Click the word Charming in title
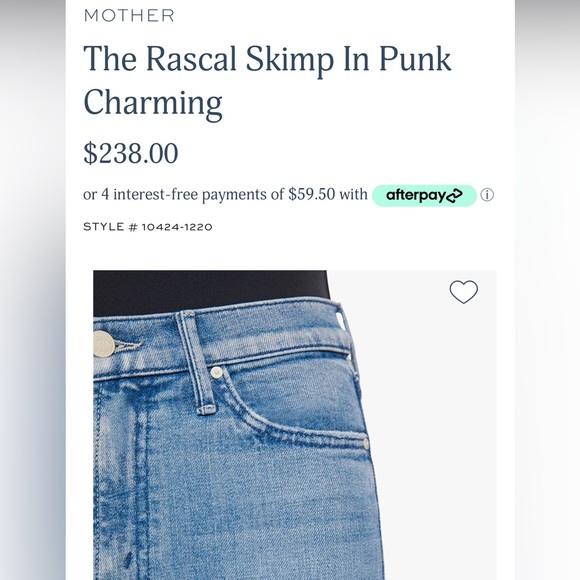The height and width of the screenshot is (580, 580). click(153, 103)
